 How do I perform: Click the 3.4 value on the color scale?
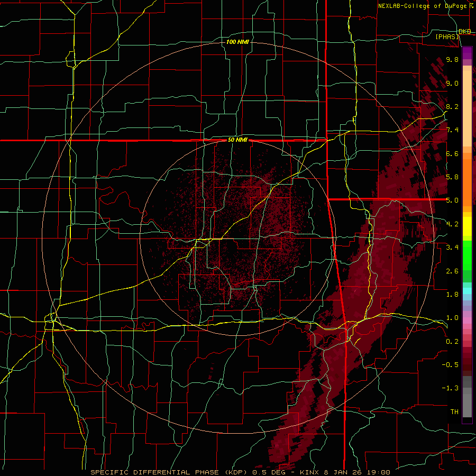(x=452, y=248)
